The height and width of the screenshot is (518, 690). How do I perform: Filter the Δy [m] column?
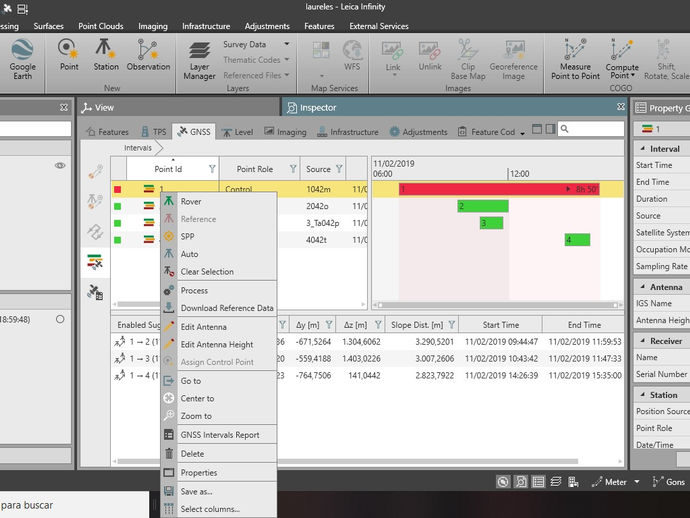click(329, 325)
